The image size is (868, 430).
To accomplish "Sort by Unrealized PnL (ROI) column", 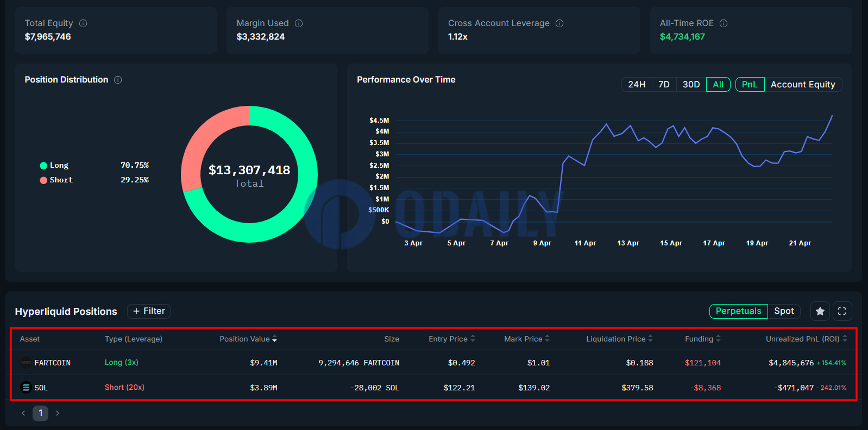I will (807, 339).
